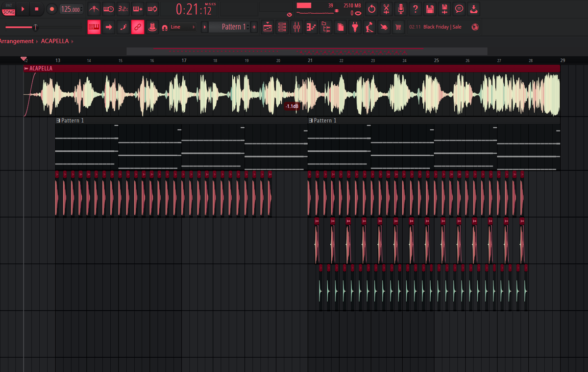Open the Line snap dropdown
Screen dimensions: 588x372
182,27
